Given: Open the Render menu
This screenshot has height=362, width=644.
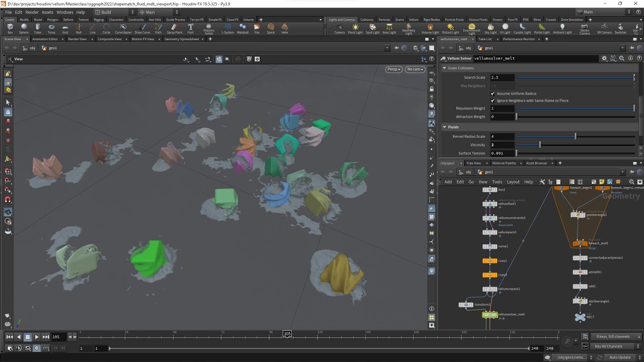Looking at the screenshot, I should tap(32, 12).
